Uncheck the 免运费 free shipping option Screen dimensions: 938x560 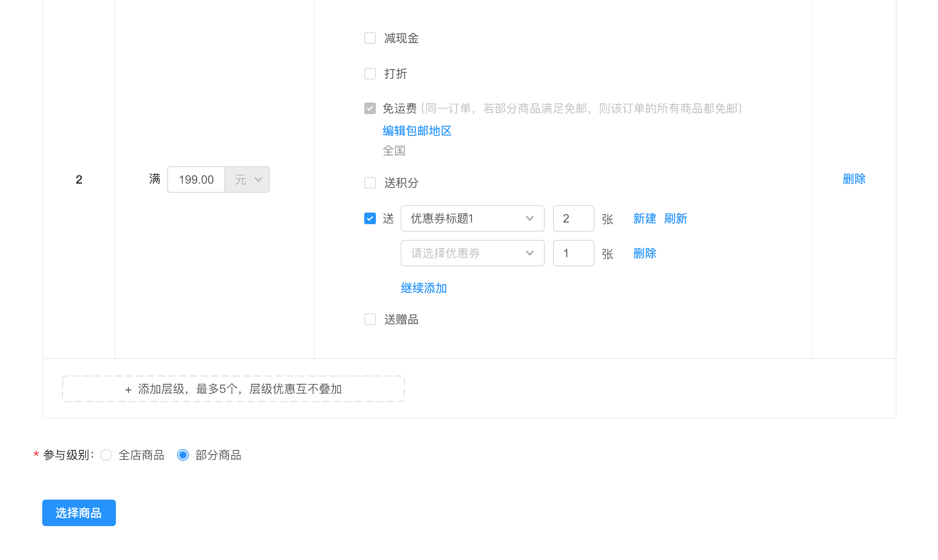tap(370, 109)
